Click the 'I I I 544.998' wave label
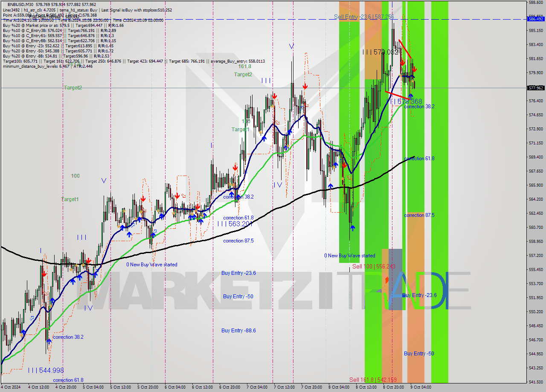This screenshot has width=546, height=392. click(x=46, y=370)
